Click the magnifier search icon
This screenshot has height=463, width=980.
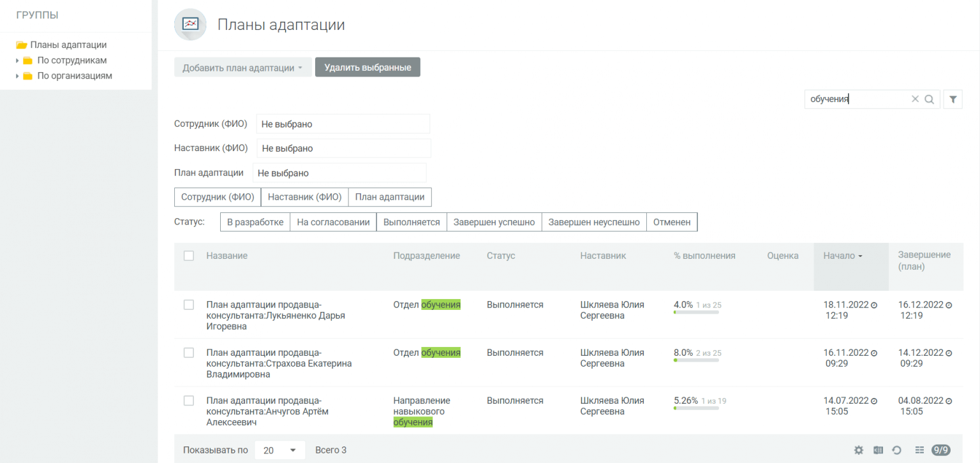coord(929,99)
